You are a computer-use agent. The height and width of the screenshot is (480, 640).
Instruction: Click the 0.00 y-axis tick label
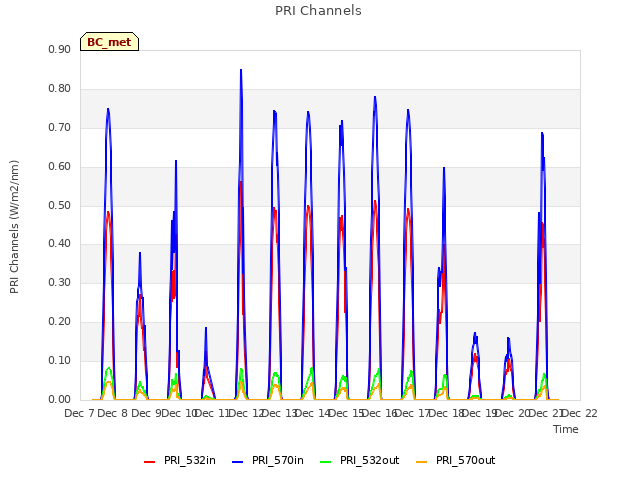(x=60, y=400)
